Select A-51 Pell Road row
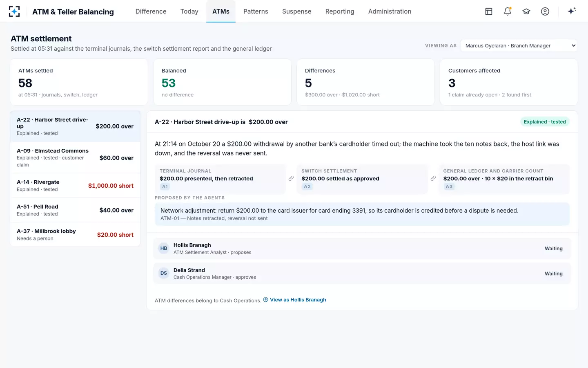588x368 pixels. point(75,210)
